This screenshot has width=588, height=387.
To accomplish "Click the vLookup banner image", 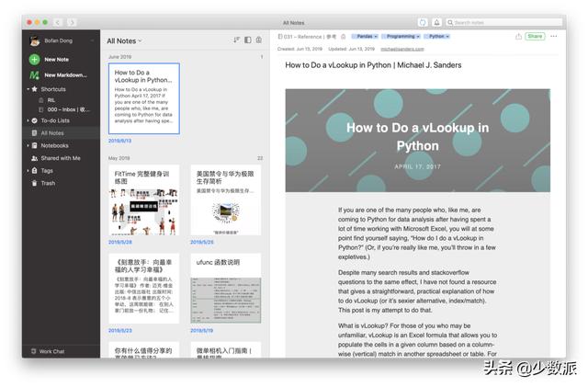I will [418, 141].
